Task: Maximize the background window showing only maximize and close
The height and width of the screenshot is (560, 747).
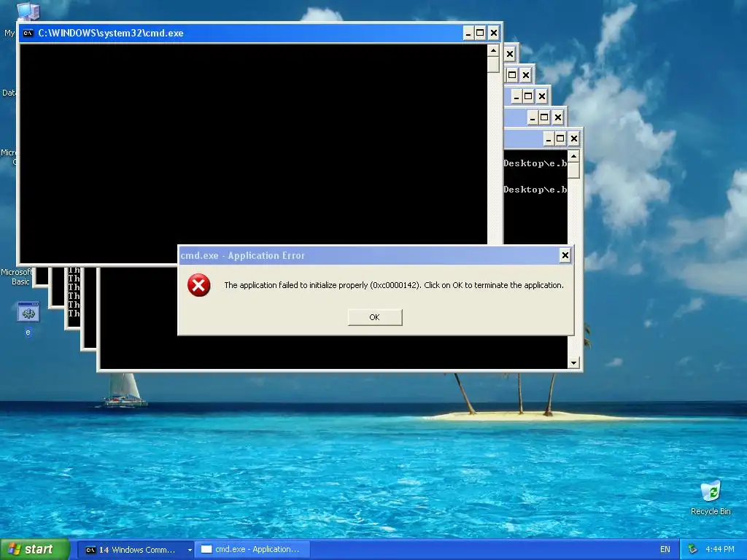Action: click(x=512, y=75)
